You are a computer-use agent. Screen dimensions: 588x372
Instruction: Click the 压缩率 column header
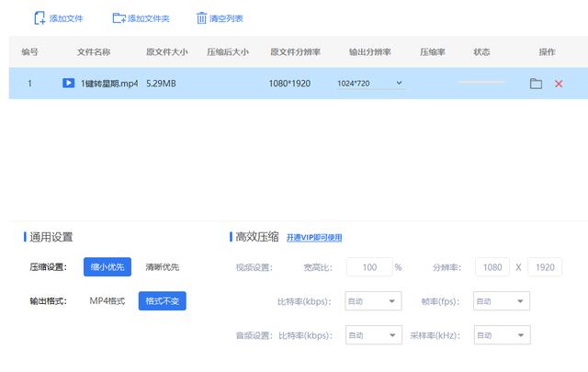[433, 51]
